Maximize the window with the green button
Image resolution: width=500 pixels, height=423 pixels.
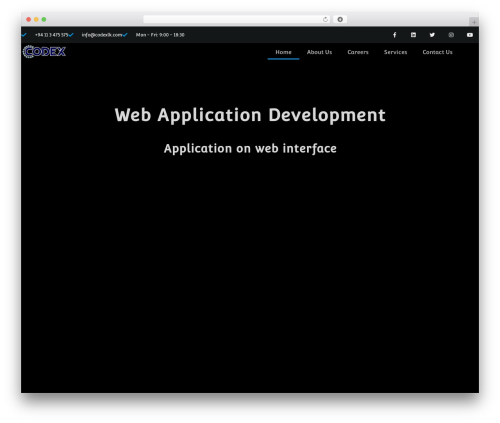(44, 19)
